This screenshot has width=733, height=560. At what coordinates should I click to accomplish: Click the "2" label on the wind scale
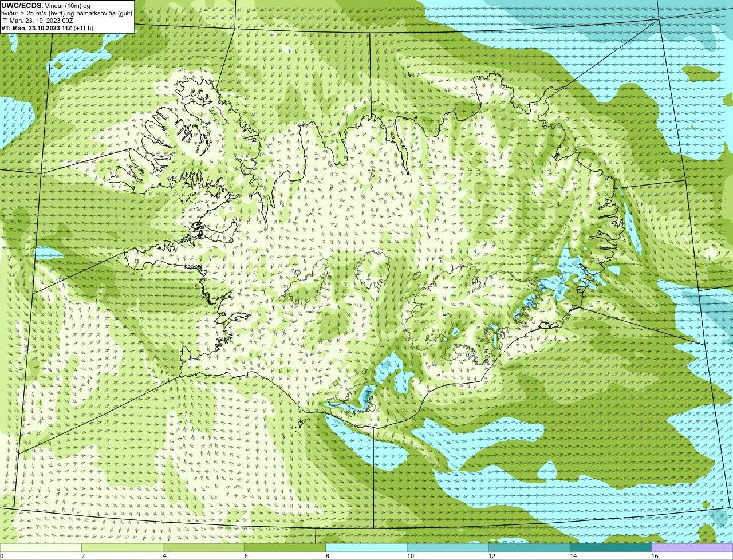pos(83,556)
